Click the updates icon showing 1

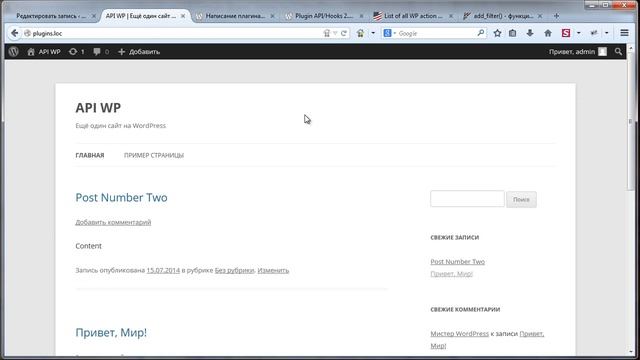(x=76, y=51)
